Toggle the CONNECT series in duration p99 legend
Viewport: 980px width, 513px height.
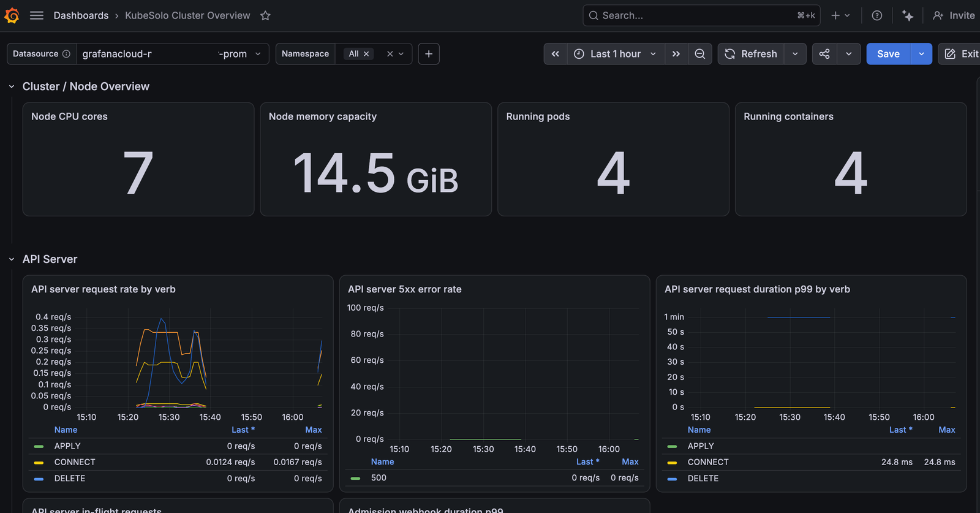tap(708, 462)
